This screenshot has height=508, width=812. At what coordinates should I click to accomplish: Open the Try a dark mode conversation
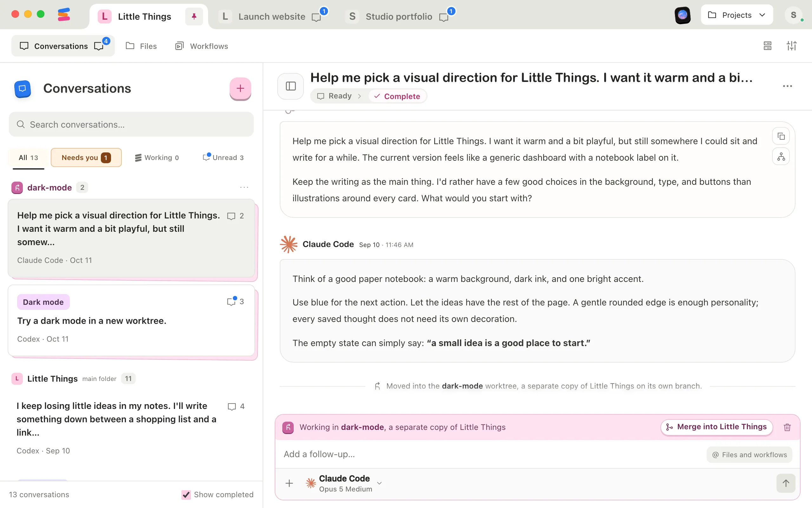(131, 321)
